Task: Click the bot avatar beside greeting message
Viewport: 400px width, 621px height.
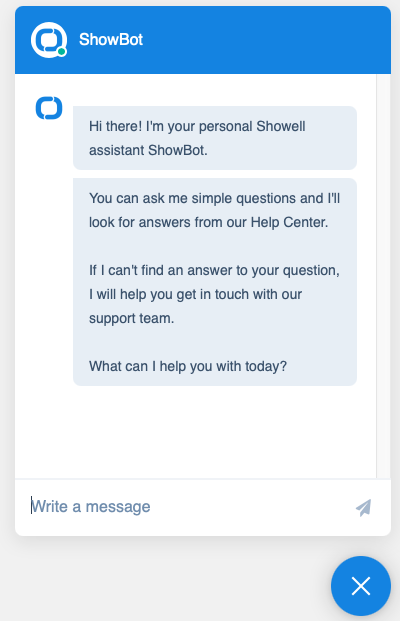Action: pyautogui.click(x=49, y=108)
